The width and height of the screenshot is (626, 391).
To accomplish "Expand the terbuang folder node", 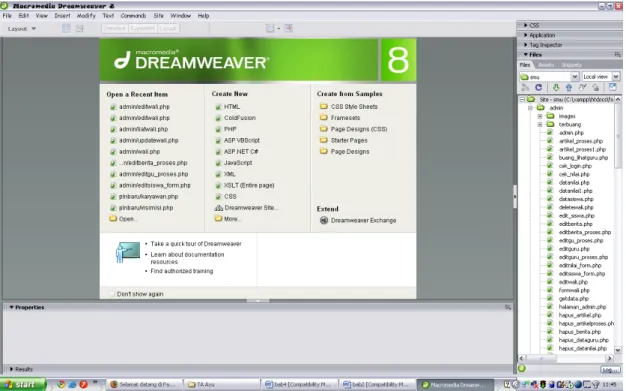I will pos(540,125).
